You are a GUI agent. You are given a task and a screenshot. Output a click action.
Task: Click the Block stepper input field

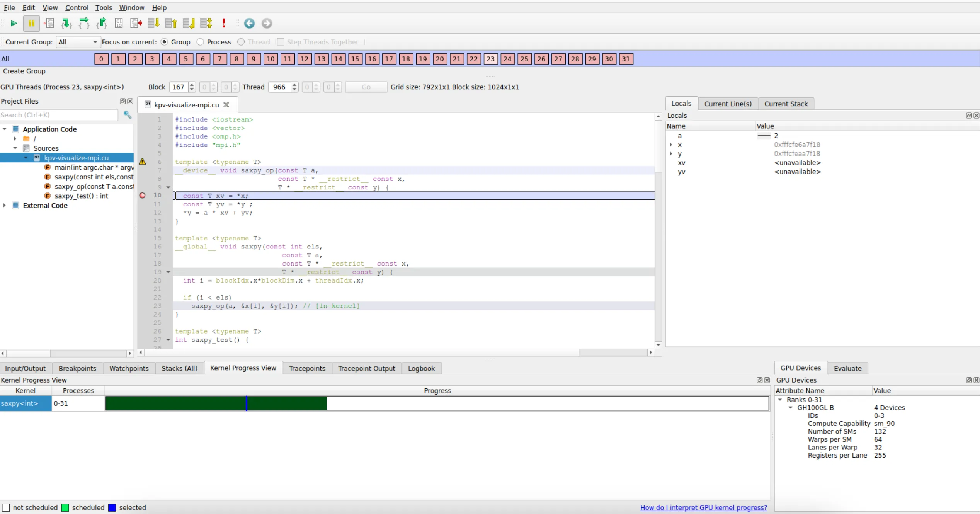pos(179,86)
